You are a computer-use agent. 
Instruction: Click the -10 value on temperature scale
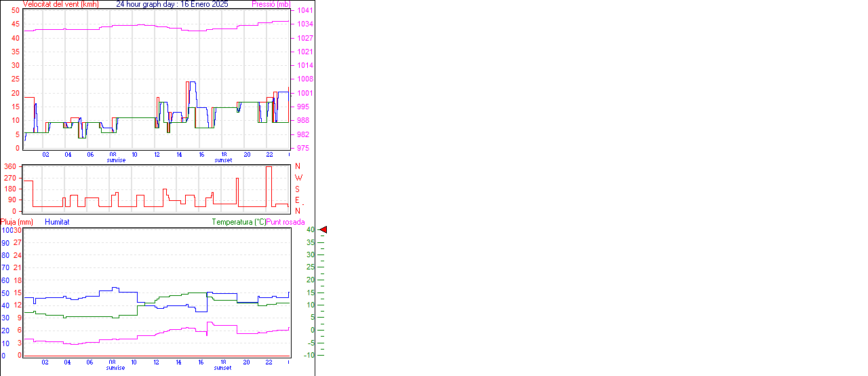(310, 355)
